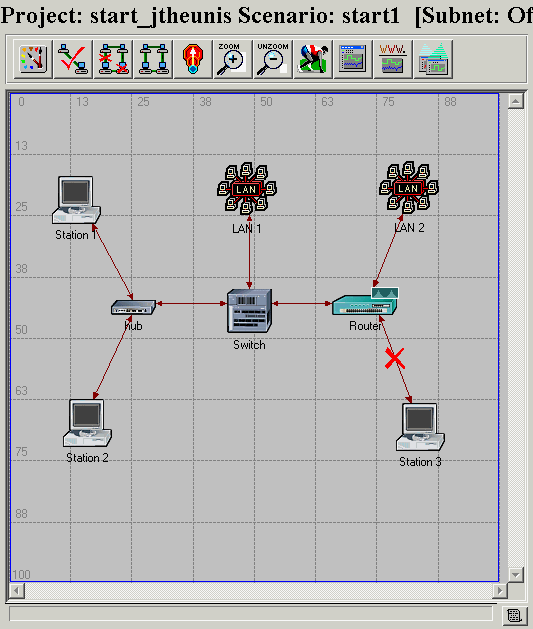Click the 'Router' node label
This screenshot has width=533, height=629.
pyautogui.click(x=365, y=326)
